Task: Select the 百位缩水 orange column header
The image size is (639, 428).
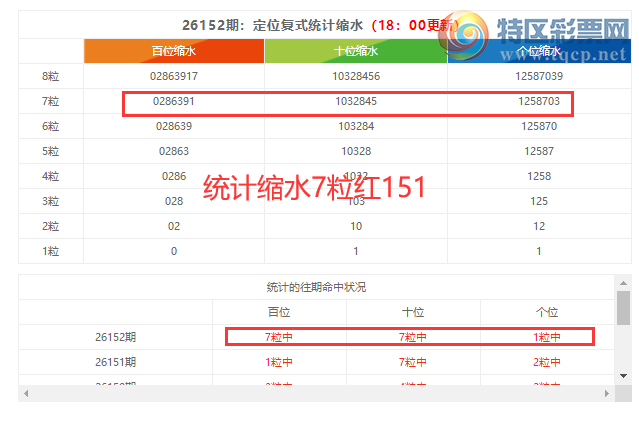Action: [x=174, y=51]
